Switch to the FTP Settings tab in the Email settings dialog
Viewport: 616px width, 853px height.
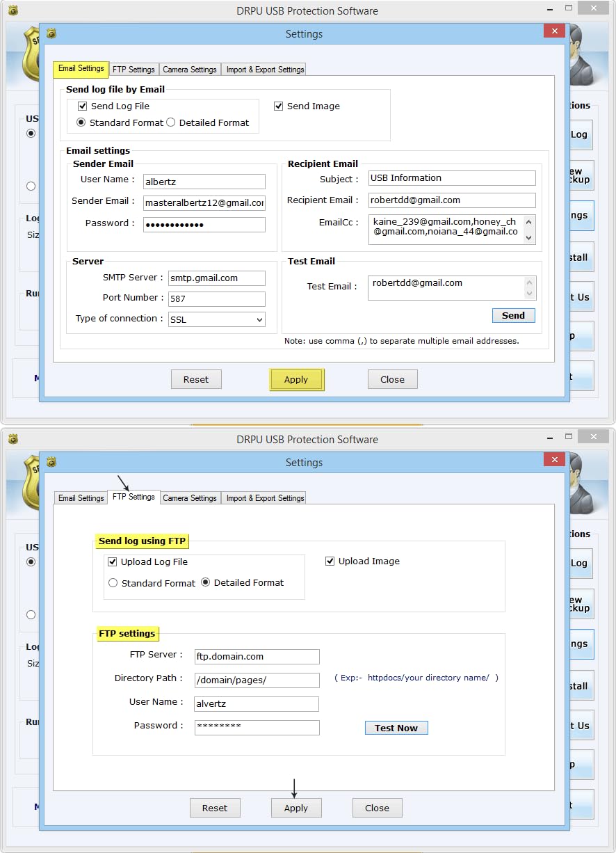(133, 70)
